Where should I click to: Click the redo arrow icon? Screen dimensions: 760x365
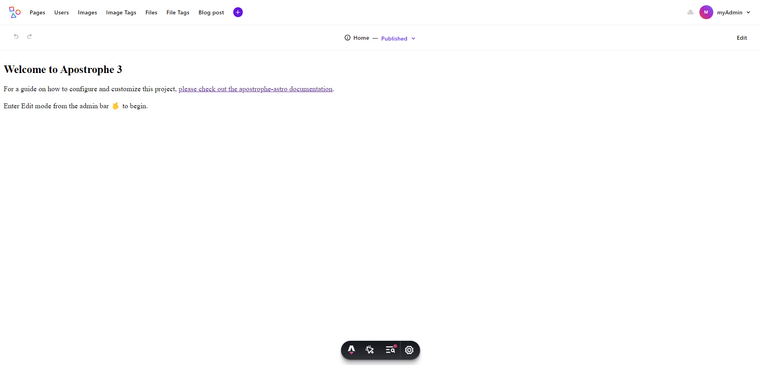pyautogui.click(x=29, y=36)
